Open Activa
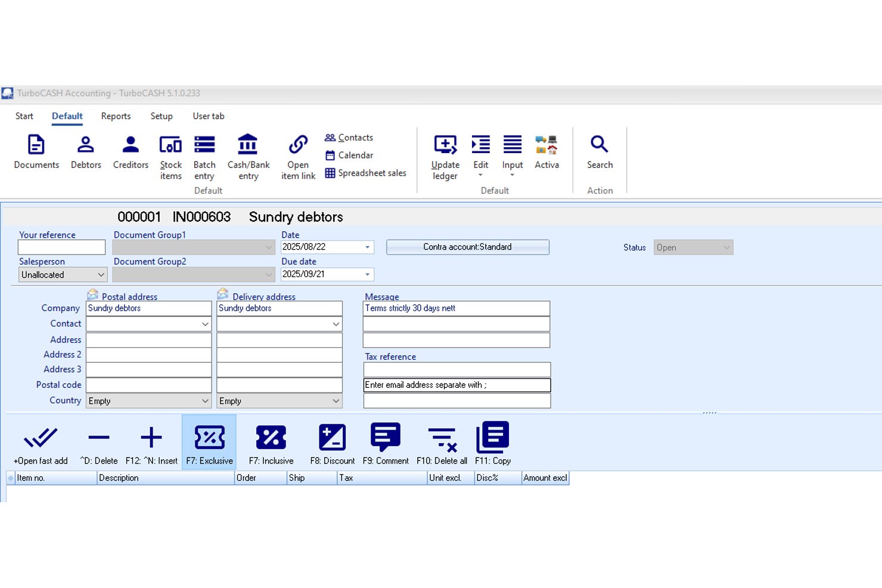This screenshot has height=588, width=882. 546,152
